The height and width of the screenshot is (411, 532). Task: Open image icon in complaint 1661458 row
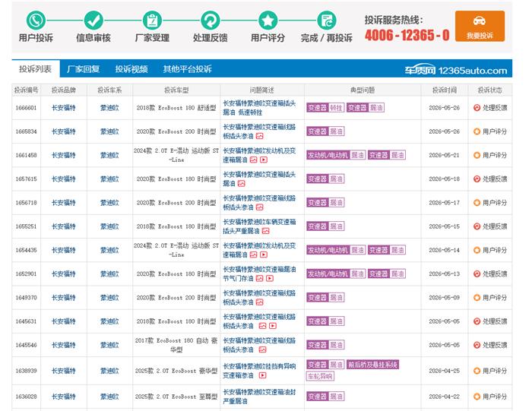253,160
